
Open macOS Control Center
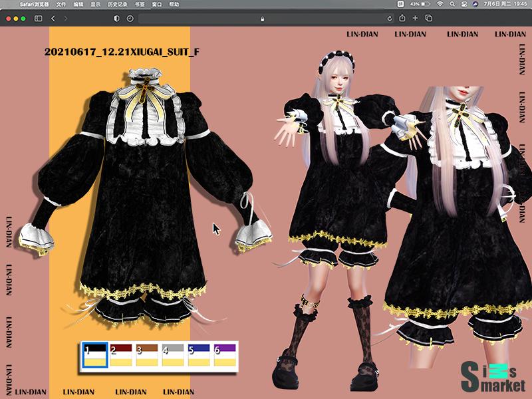464,4
